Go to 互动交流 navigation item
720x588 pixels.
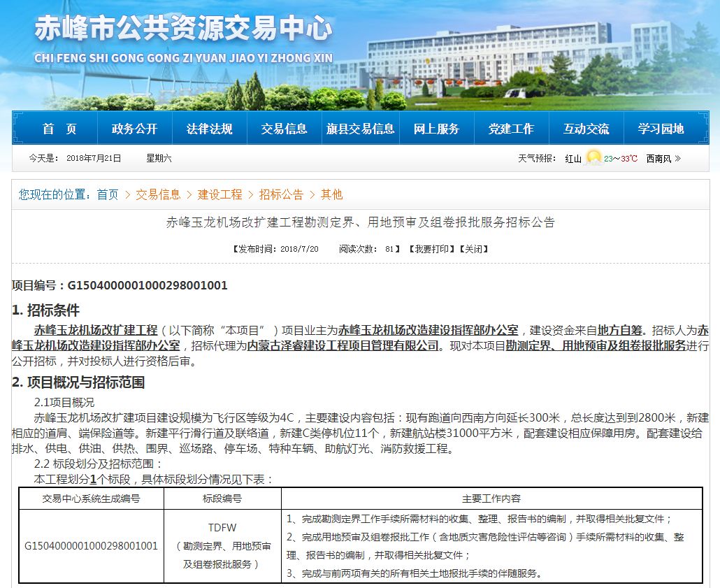click(x=586, y=129)
